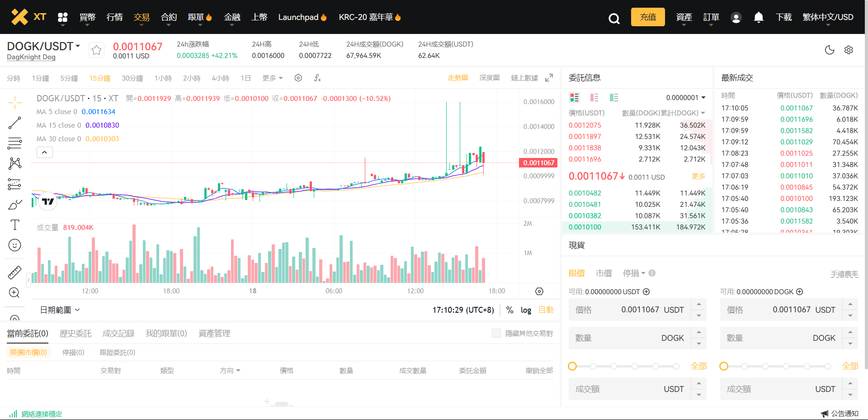This screenshot has width=868, height=420.
Task: Check hide other trading pairs
Action: coord(496,333)
